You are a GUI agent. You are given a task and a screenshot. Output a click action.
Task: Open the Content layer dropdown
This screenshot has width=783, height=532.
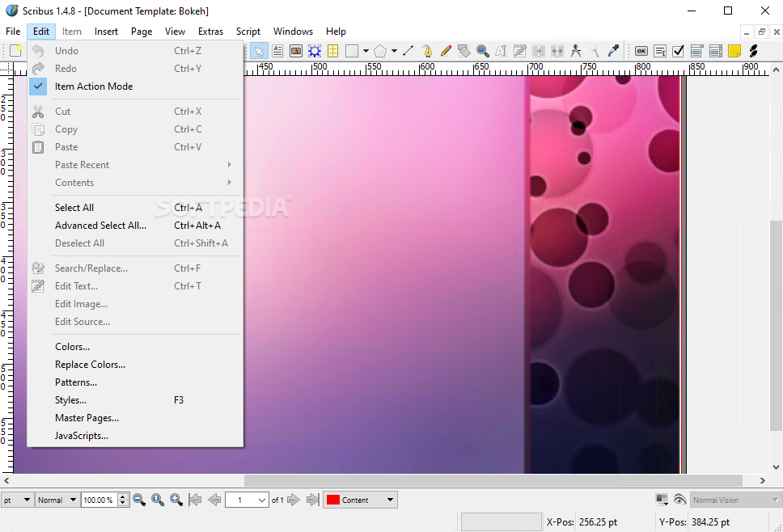[x=360, y=500]
